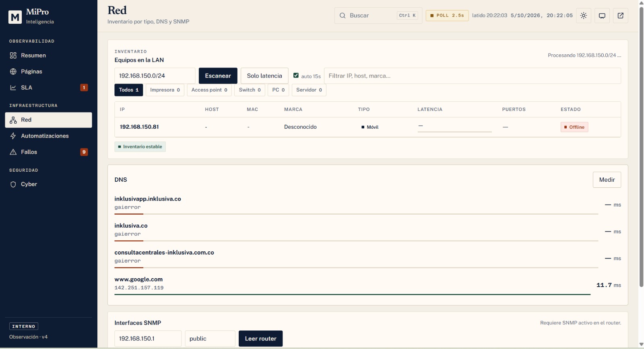Screen dimensions: 644x349
Task: Click the Filtrar IP, host, marca field
Action: coord(473,76)
